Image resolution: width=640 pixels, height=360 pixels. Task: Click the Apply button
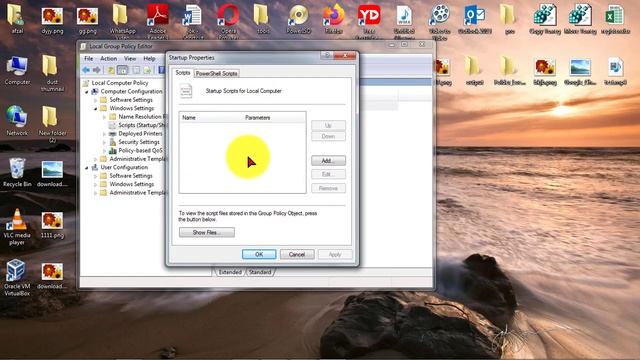(335, 254)
